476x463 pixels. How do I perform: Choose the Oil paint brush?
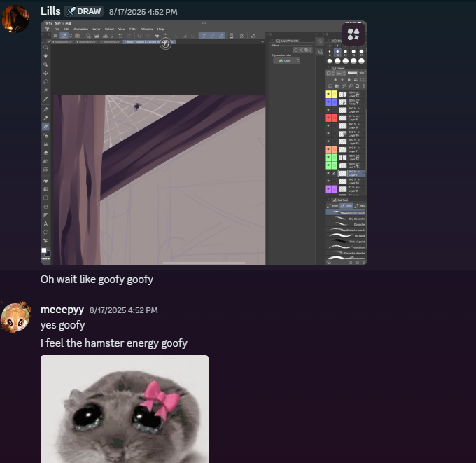(x=346, y=236)
